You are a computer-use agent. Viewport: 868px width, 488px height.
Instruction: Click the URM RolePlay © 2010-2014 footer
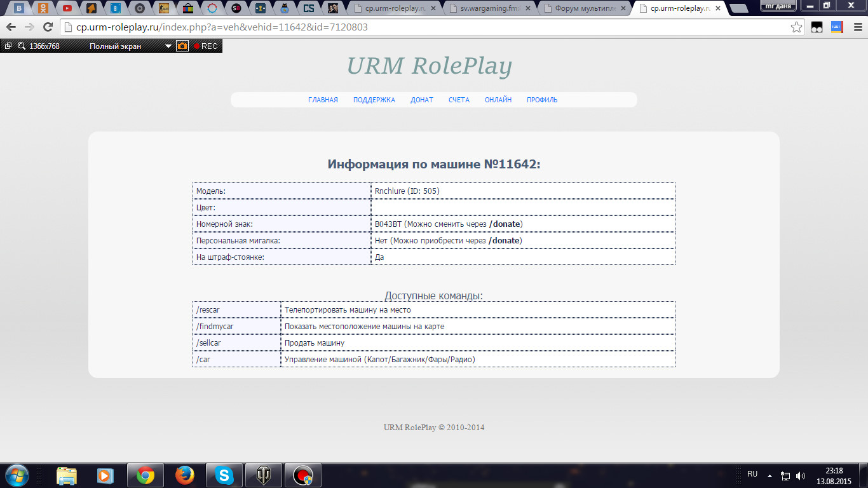(434, 428)
